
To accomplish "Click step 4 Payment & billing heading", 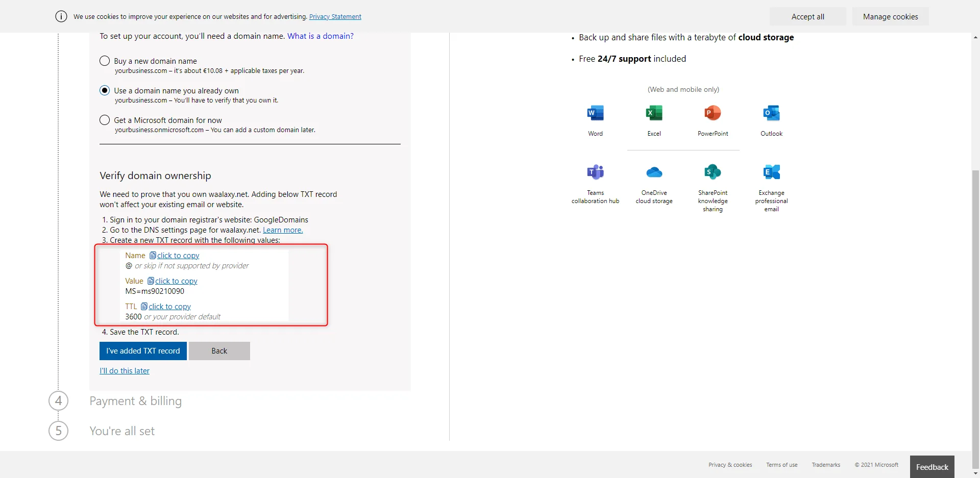I will click(136, 401).
